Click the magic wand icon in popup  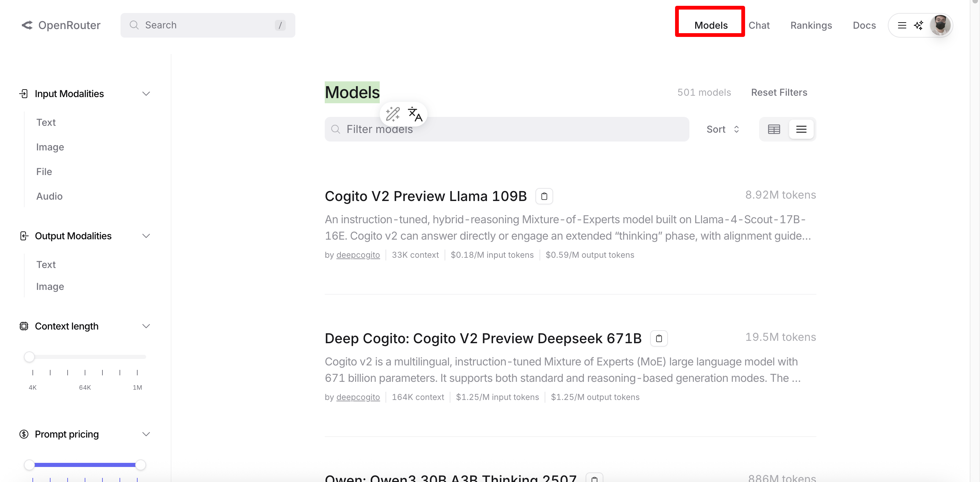point(392,114)
